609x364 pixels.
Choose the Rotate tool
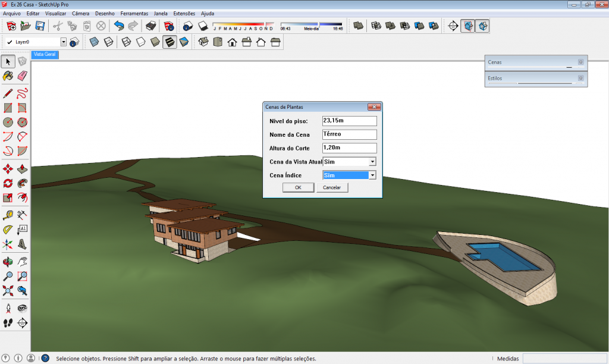8,183
